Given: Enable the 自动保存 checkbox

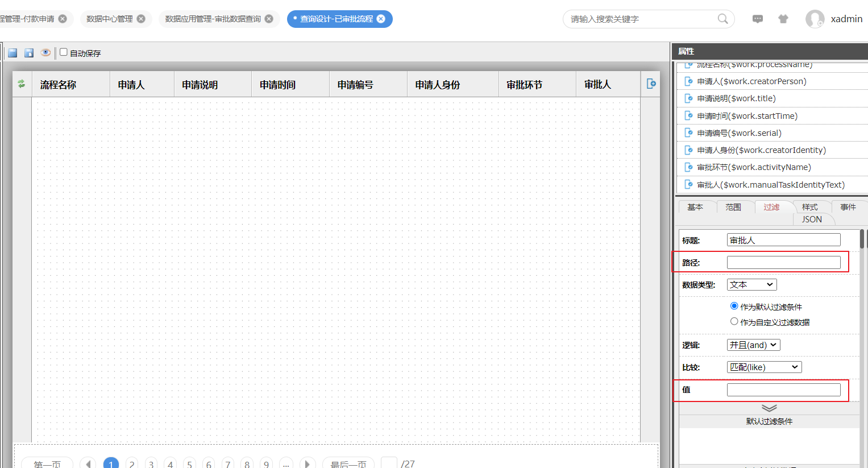Looking at the screenshot, I should (64, 52).
